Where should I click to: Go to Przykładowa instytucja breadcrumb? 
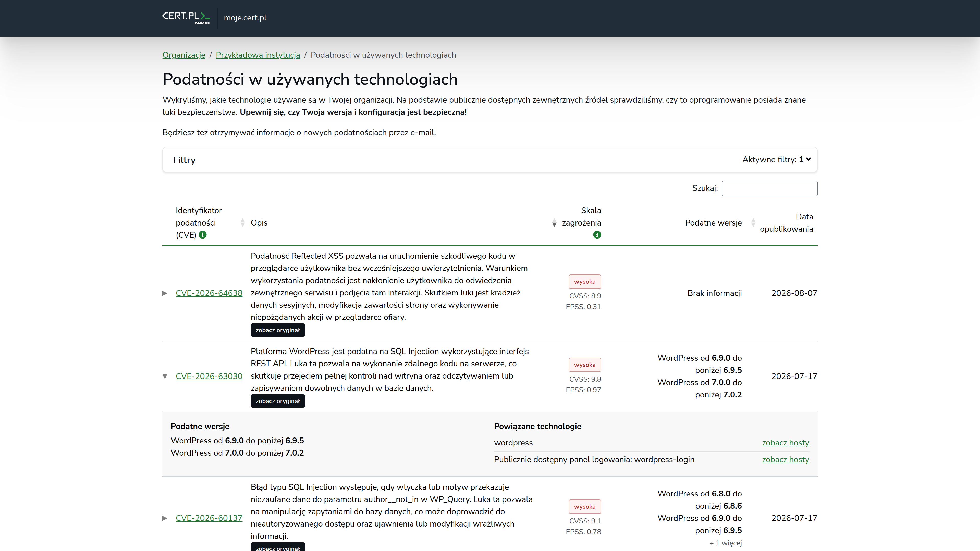tap(258, 55)
